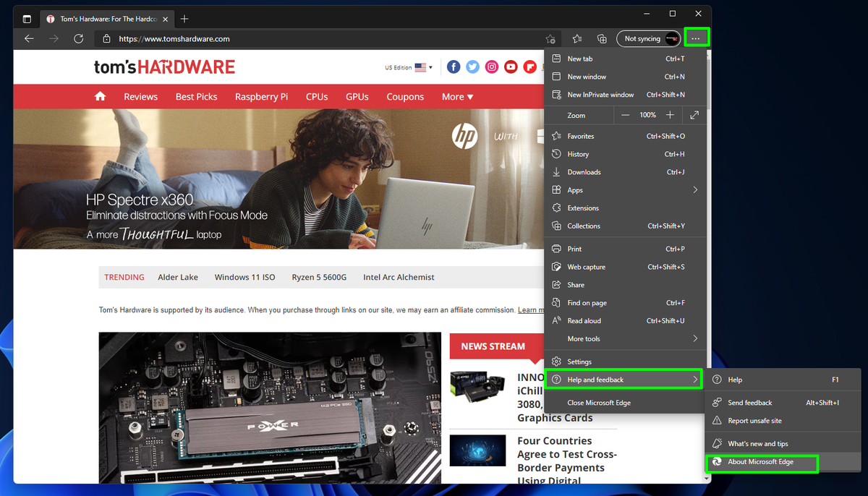Open the US Edition selector
This screenshot has height=496, width=868.
(x=409, y=67)
